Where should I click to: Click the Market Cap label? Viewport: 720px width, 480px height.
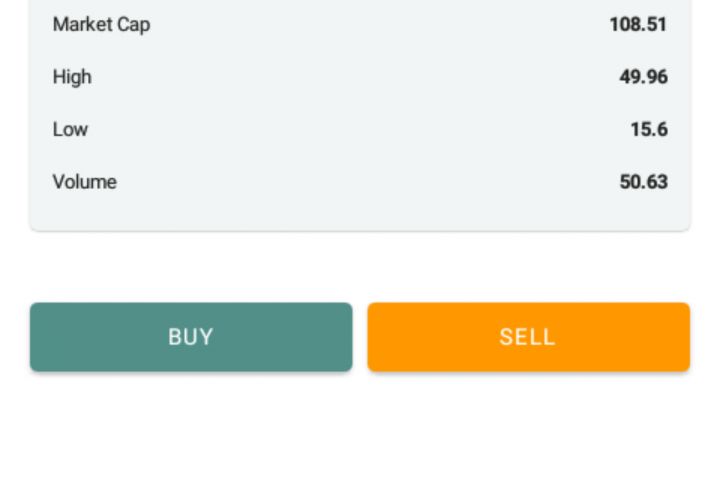pos(101,25)
